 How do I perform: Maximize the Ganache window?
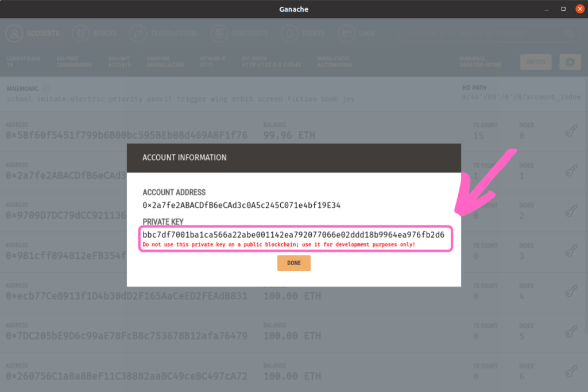tap(563, 9)
